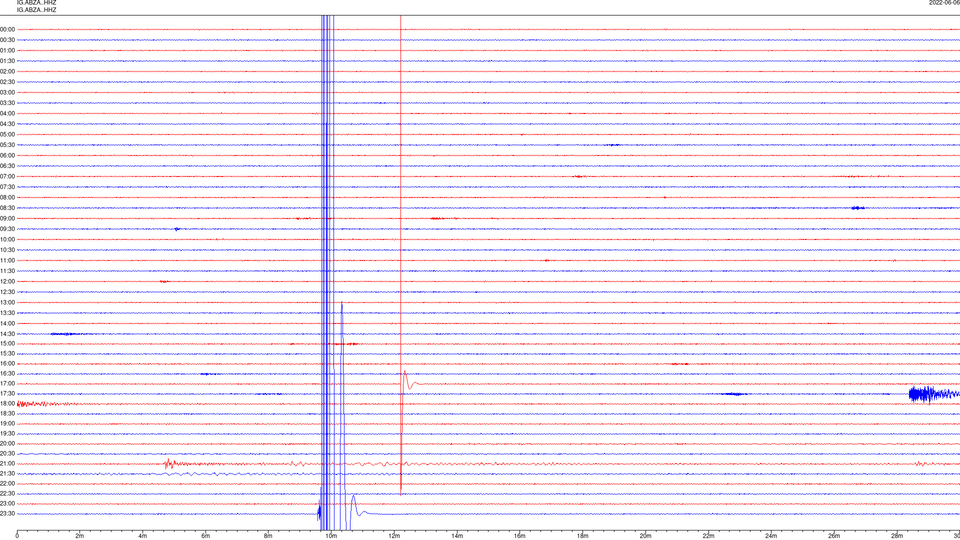Select the 07:00 time label
Viewport: 960px width, 540px height.
pos(7,176)
